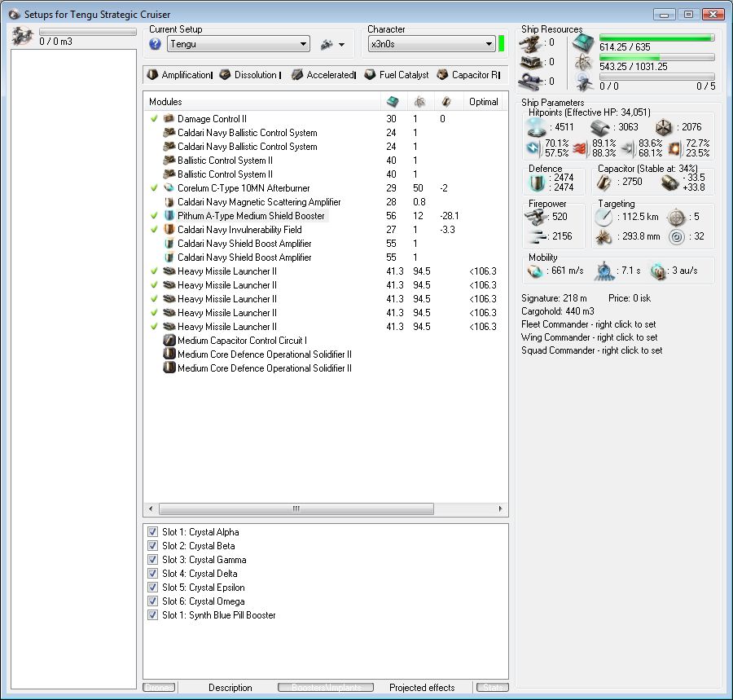Viewport: 733px width, 700px height.
Task: Click the Modules column header
Action: [262, 102]
